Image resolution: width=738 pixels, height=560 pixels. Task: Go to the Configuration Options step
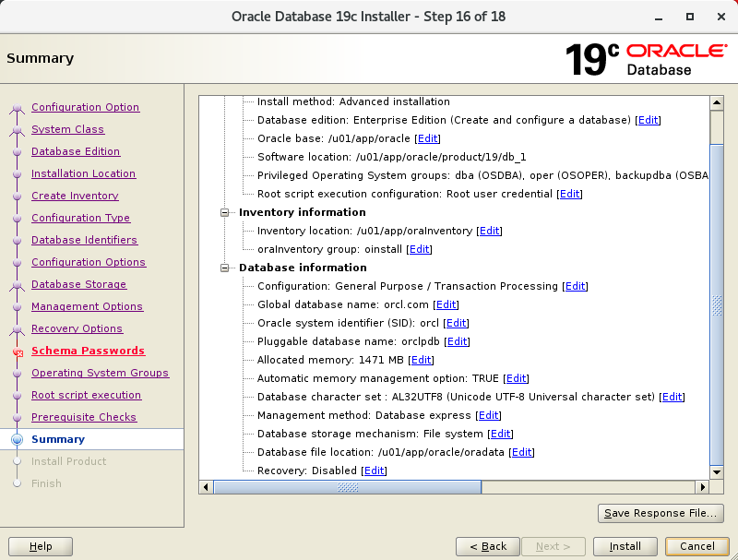point(89,262)
